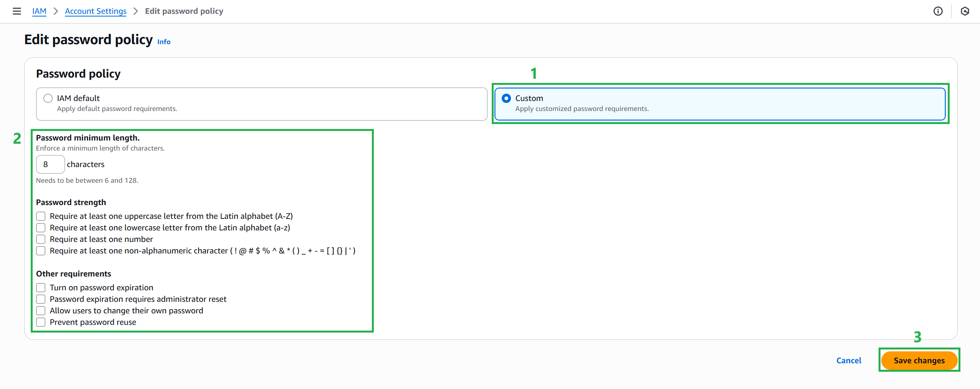The height and width of the screenshot is (389, 980).
Task: Enable the Prevent password reuse option
Action: (41, 322)
